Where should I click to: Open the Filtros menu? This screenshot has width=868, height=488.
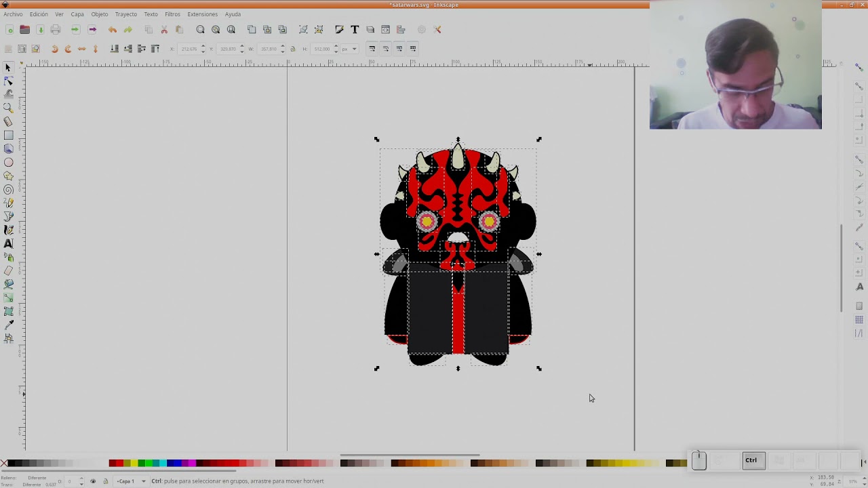(x=172, y=14)
